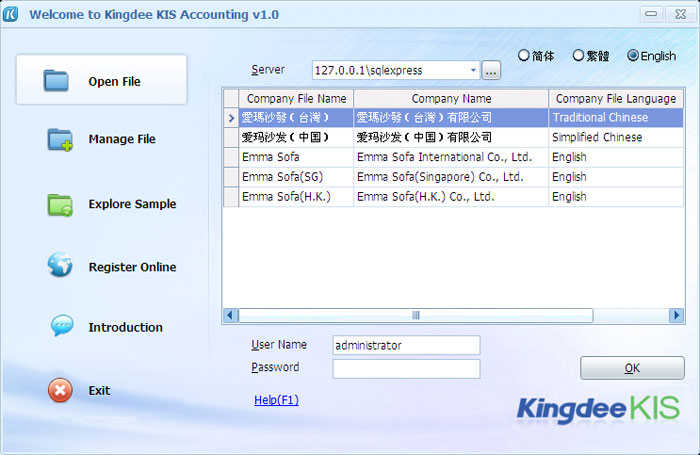Click the horizontal scrollbar thumb

(x=416, y=315)
